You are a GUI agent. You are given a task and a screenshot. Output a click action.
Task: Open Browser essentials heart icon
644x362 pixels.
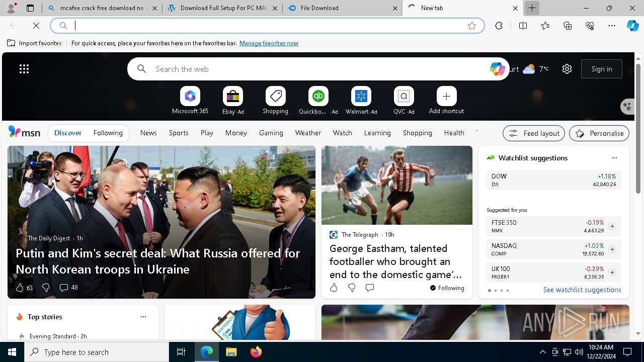pyautogui.click(x=590, y=26)
